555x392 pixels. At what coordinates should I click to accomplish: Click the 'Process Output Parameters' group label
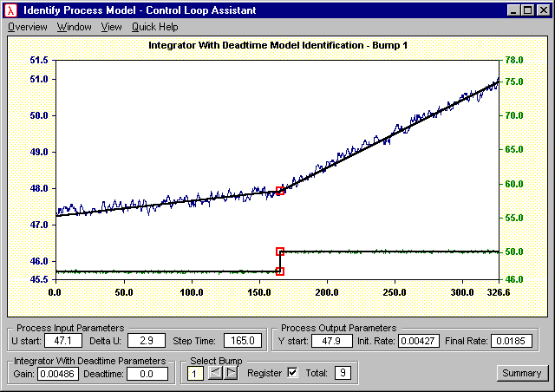[339, 328]
